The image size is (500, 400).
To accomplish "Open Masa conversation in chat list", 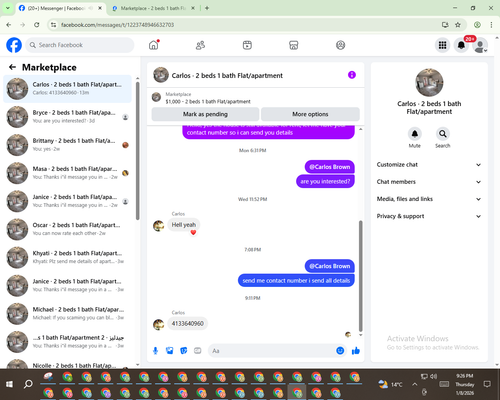I will click(68, 173).
